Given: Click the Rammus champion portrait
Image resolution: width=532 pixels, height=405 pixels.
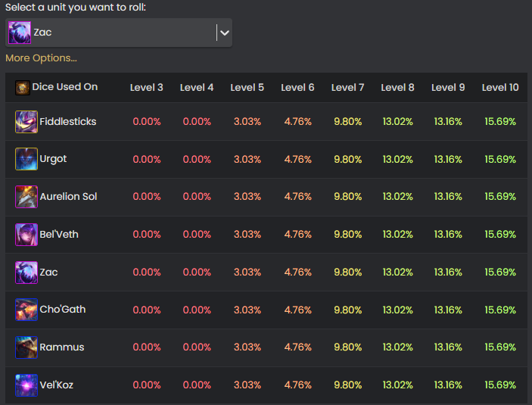Looking at the screenshot, I should pyautogui.click(x=26, y=347).
